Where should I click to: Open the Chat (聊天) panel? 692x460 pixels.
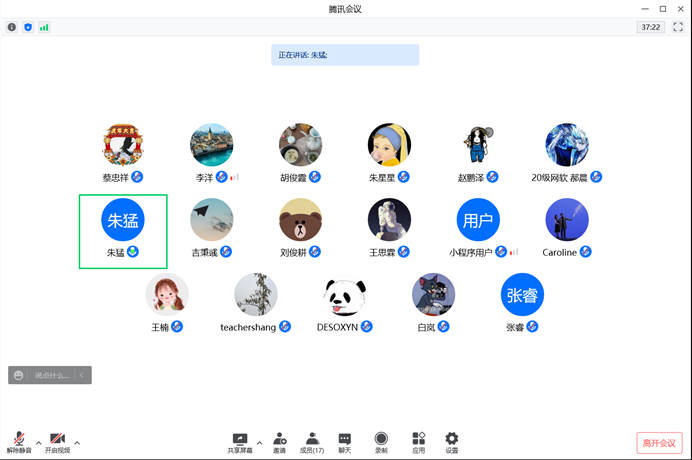tap(345, 439)
